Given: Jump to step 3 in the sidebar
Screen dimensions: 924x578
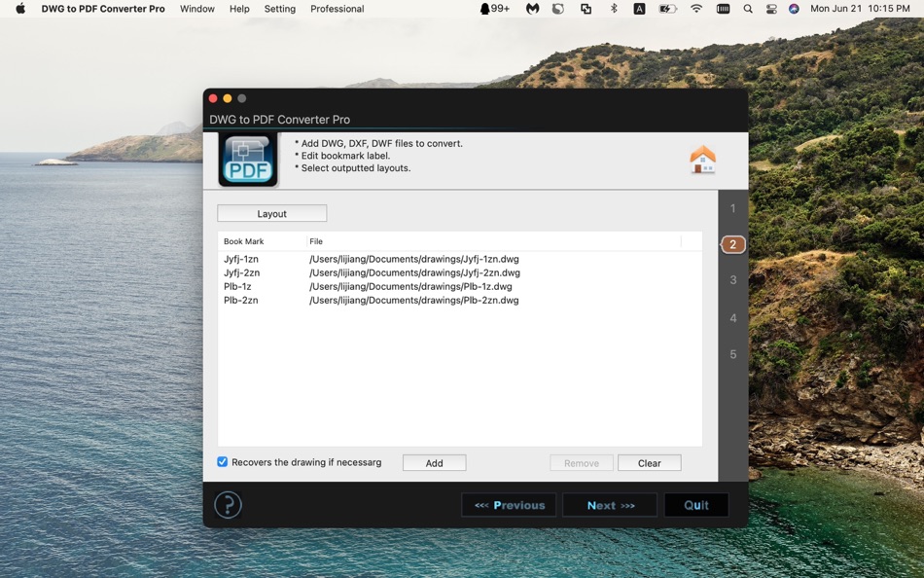Looking at the screenshot, I should click(x=733, y=279).
